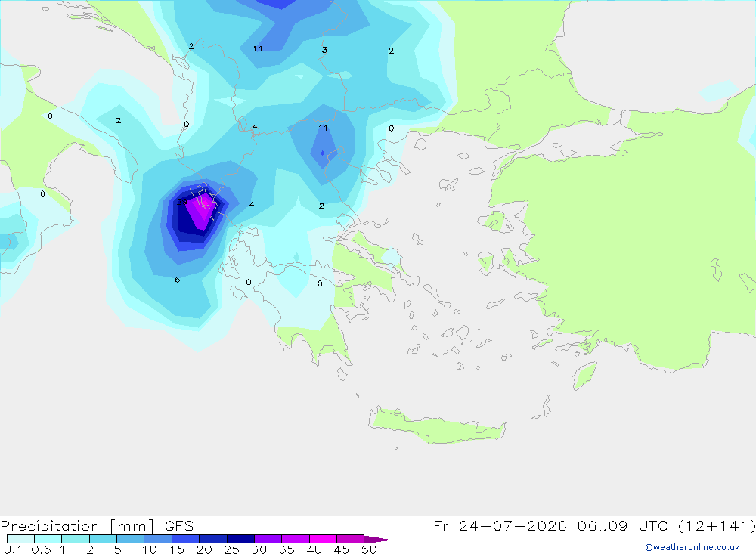Click the legend scale label '25'

point(232,549)
